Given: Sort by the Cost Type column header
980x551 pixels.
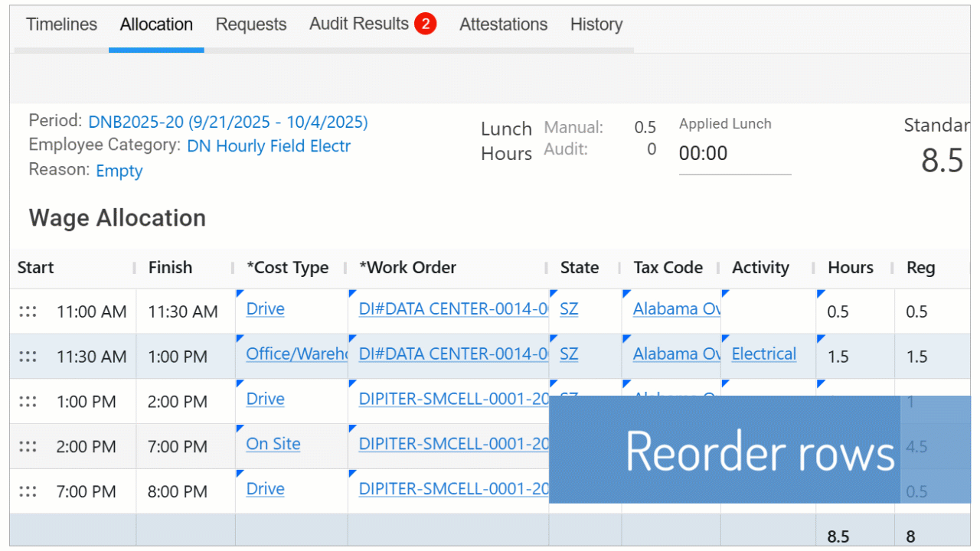Looking at the screenshot, I should pos(288,268).
